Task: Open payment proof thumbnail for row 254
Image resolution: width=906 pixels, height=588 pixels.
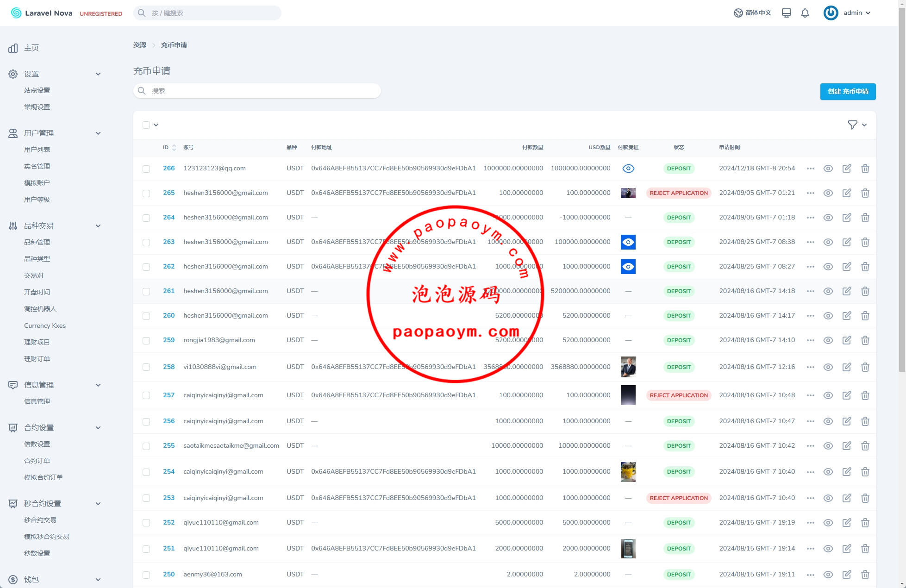Action: (628, 472)
